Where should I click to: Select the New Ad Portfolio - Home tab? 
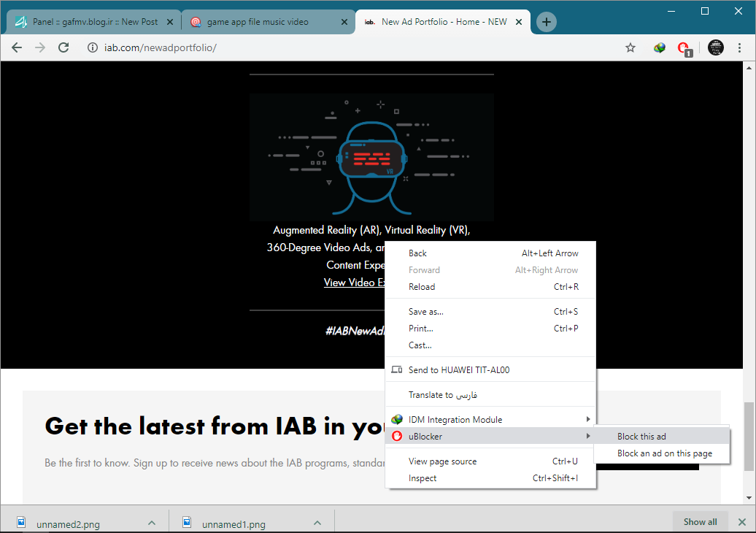(x=443, y=22)
